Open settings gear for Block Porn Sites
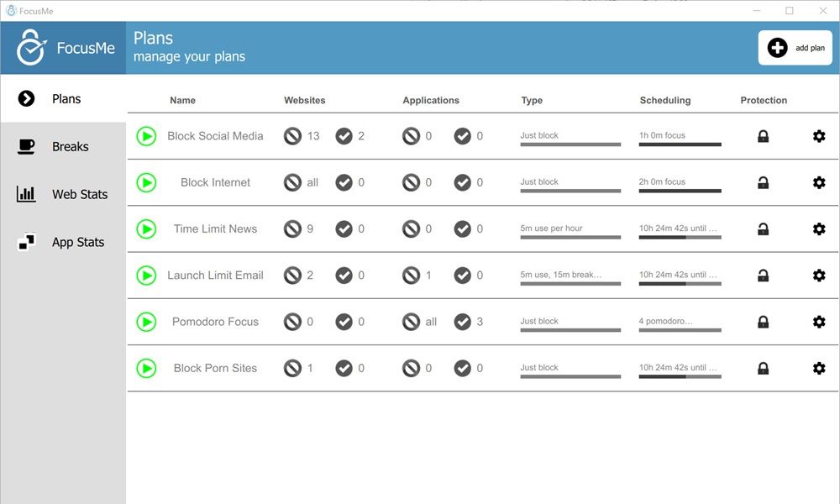 818,369
